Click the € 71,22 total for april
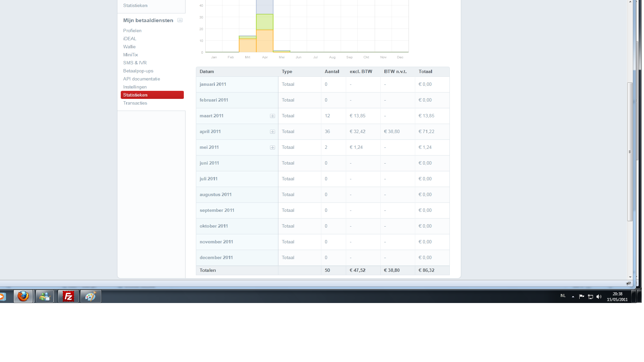Viewport: 644px width, 362px height. [x=426, y=131]
